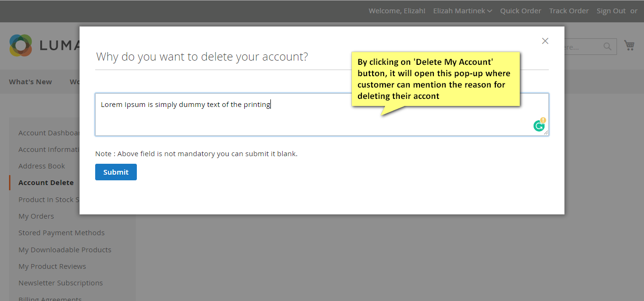Click the Grammarly icon in the textarea
644x301 pixels.
pos(539,125)
